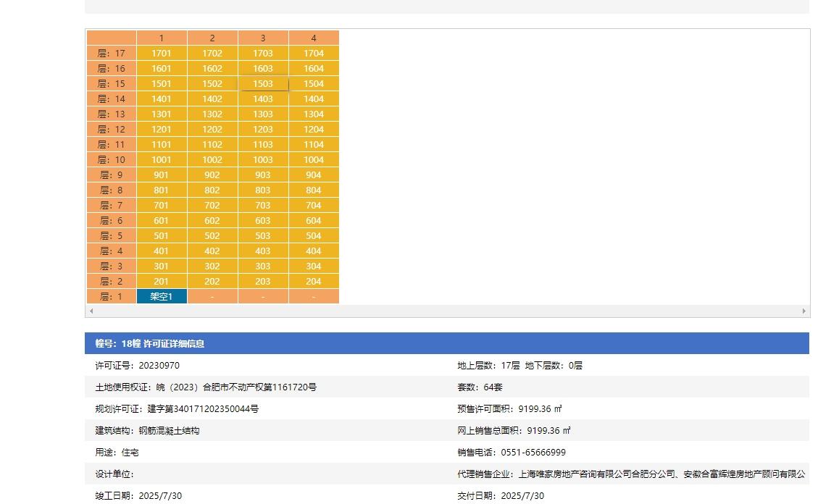Click agency 上海唯家房地产咨询有限公司合肥分公司
839x504 pixels.
click(x=596, y=474)
